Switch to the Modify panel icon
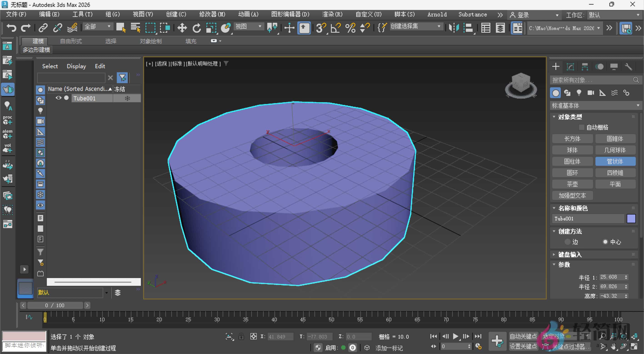Viewport: 644px width, 354px height. click(x=571, y=67)
